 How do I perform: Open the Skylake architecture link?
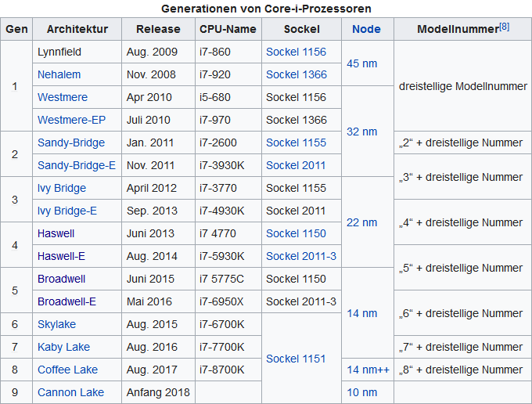pyautogui.click(x=56, y=325)
